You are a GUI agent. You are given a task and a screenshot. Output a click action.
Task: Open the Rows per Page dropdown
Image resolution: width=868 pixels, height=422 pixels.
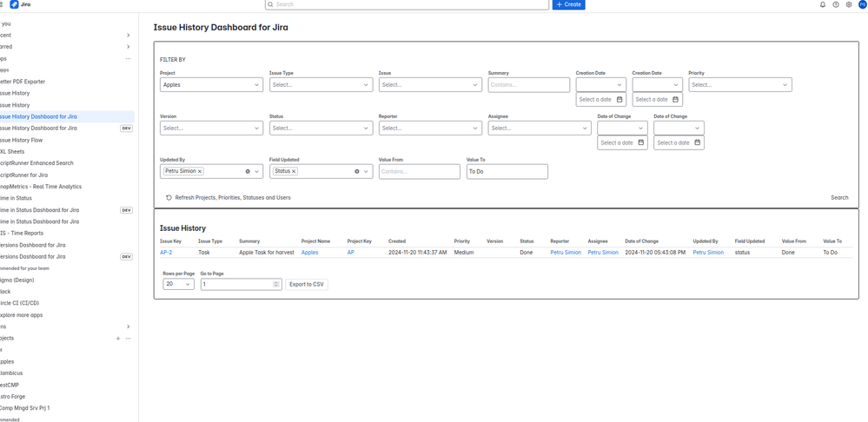coord(178,284)
